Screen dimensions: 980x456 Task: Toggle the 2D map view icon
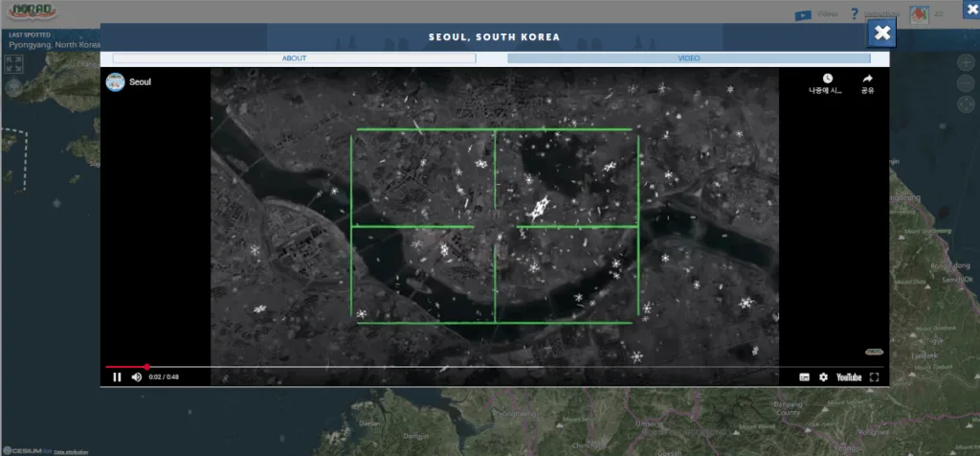(x=919, y=14)
